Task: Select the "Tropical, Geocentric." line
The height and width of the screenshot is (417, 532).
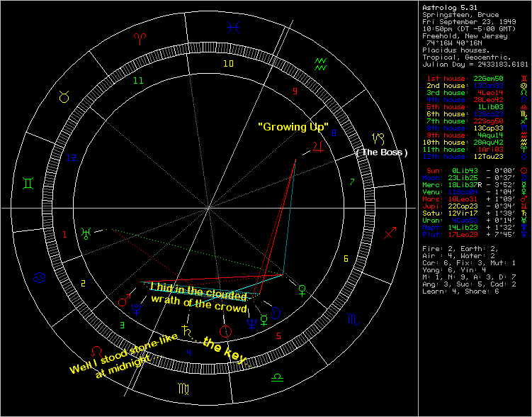Action: click(x=467, y=57)
